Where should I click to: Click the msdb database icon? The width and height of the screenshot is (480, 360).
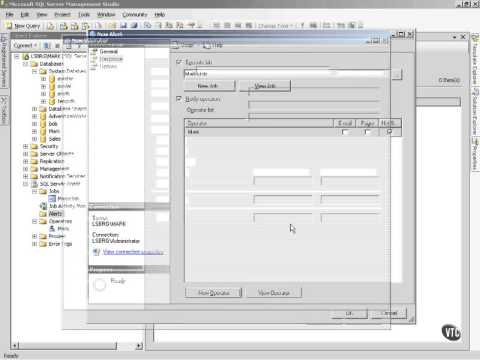52,94
